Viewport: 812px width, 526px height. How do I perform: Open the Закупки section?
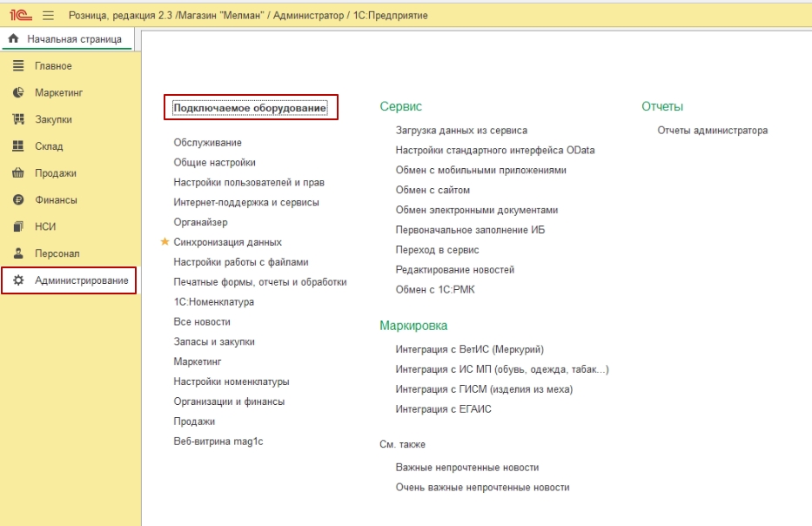pos(53,119)
